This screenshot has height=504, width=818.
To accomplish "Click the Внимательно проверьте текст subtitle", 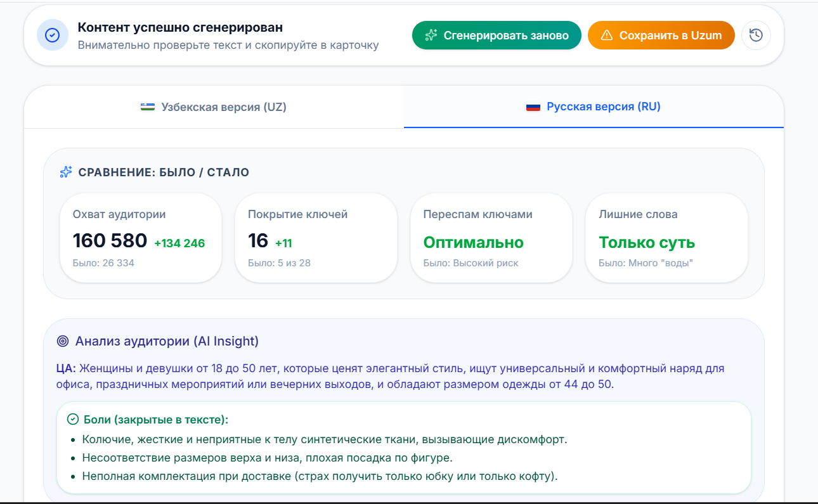I will pos(228,45).
